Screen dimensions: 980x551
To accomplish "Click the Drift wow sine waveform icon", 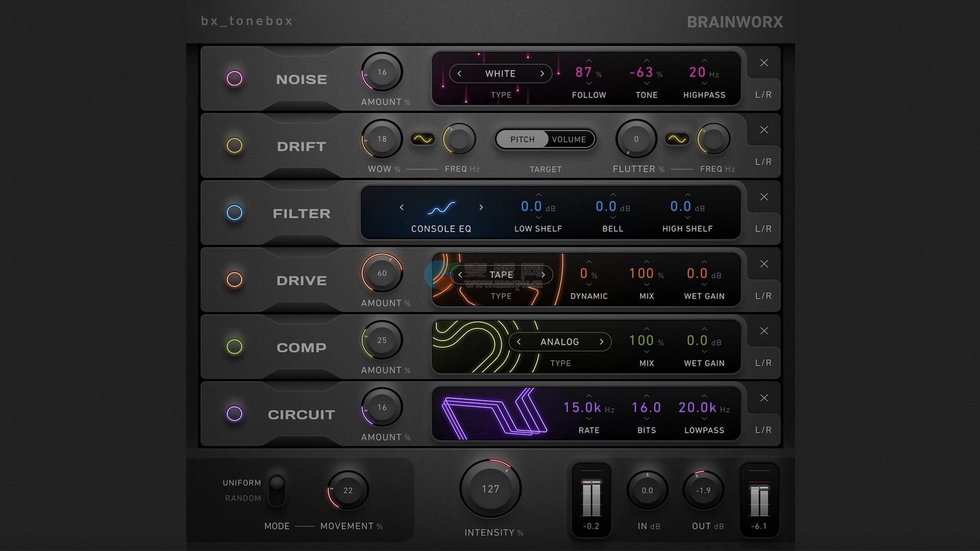I will (x=423, y=139).
